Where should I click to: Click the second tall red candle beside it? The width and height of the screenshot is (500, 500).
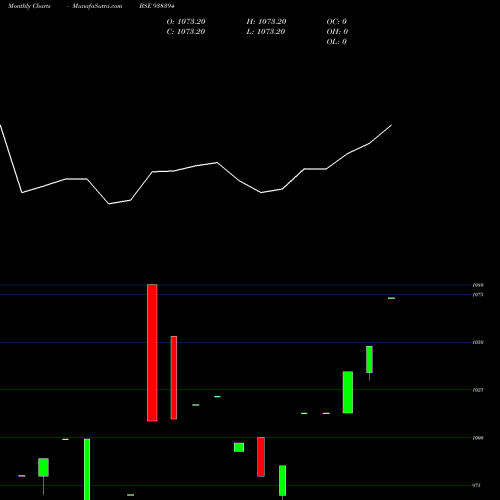174,378
